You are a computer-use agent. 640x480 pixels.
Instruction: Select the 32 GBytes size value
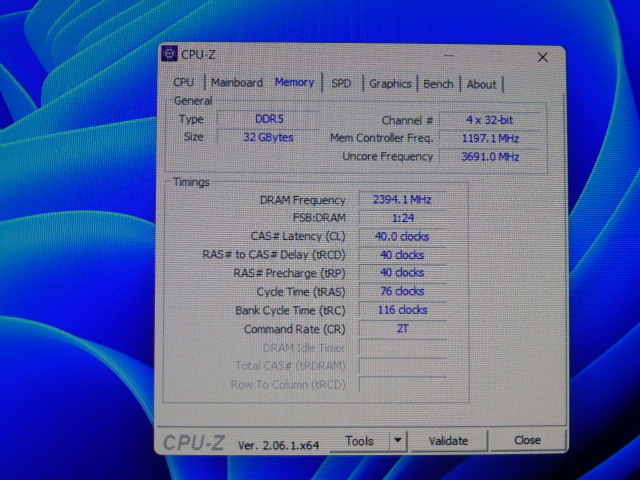pyautogui.click(x=268, y=137)
